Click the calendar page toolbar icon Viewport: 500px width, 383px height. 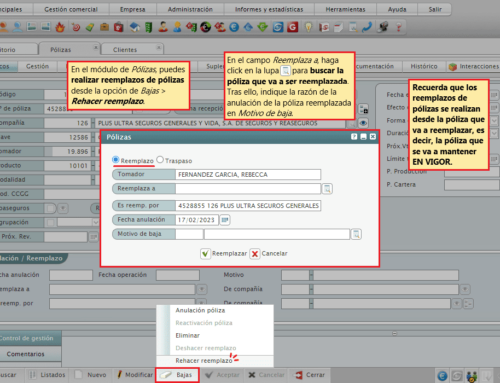(339, 27)
